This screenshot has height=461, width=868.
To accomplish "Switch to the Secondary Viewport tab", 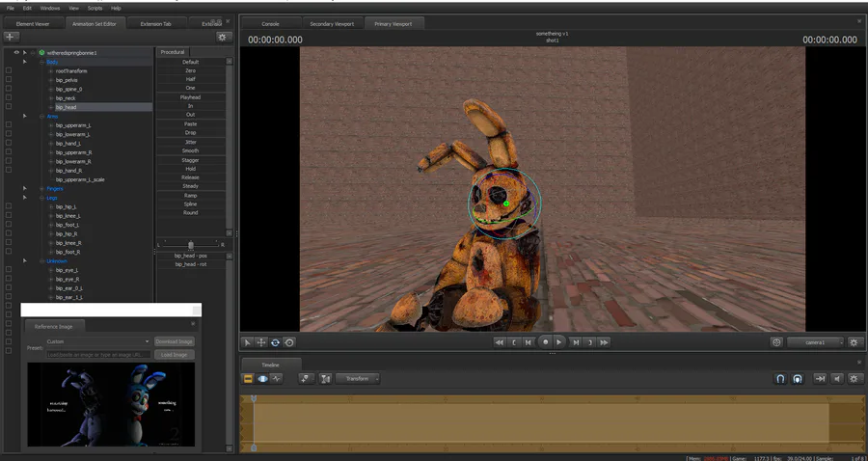I will click(x=332, y=24).
